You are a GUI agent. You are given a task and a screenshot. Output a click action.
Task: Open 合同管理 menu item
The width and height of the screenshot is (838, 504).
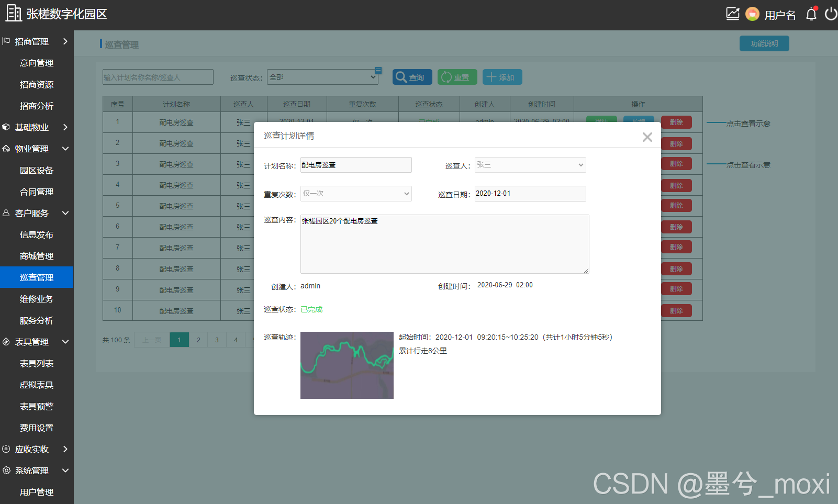tap(37, 192)
